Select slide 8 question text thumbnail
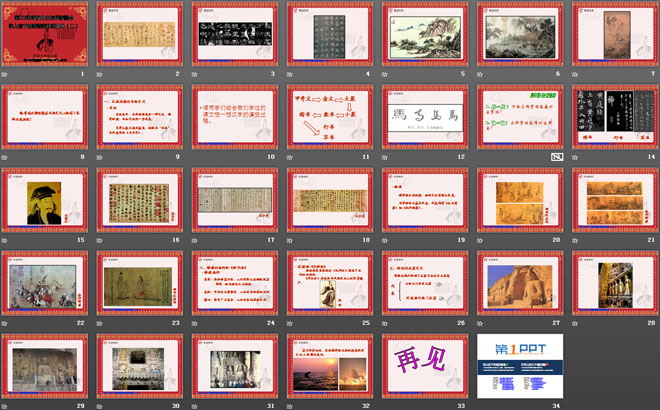 45,117
